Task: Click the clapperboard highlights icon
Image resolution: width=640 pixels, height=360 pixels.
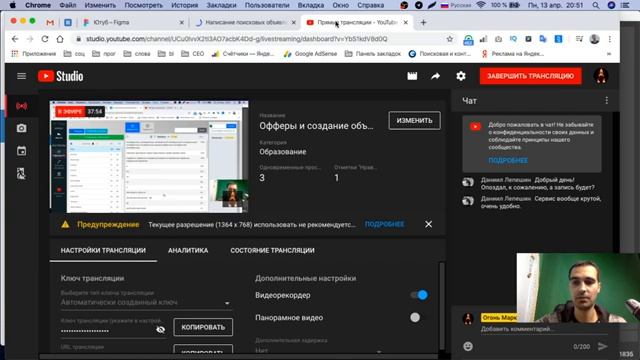Action: (412, 76)
